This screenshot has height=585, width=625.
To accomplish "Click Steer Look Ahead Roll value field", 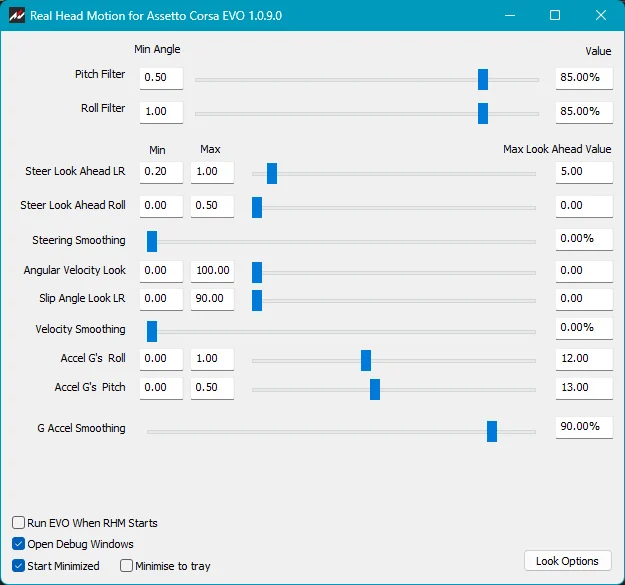I will pos(584,206).
